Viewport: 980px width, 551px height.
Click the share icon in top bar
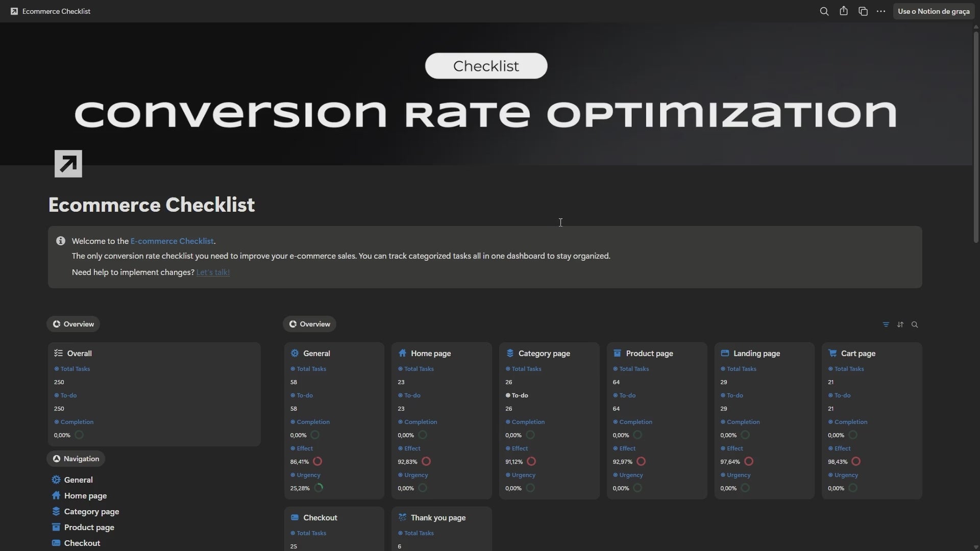click(844, 11)
